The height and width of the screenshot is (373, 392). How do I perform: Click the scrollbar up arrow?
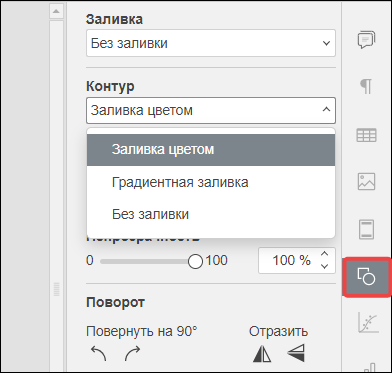tap(56, 12)
